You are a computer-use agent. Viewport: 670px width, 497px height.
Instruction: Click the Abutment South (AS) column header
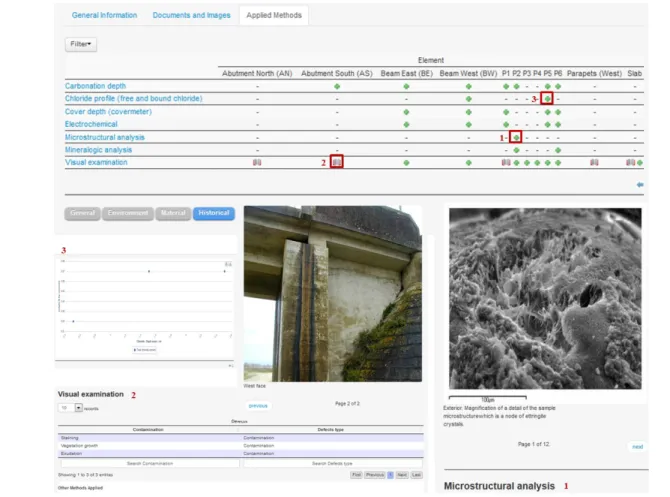(337, 74)
